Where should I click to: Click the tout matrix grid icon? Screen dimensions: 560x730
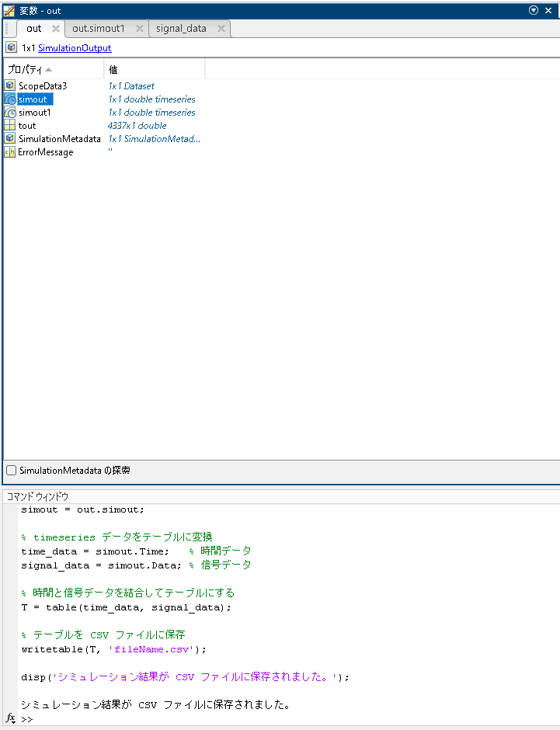pos(10,125)
